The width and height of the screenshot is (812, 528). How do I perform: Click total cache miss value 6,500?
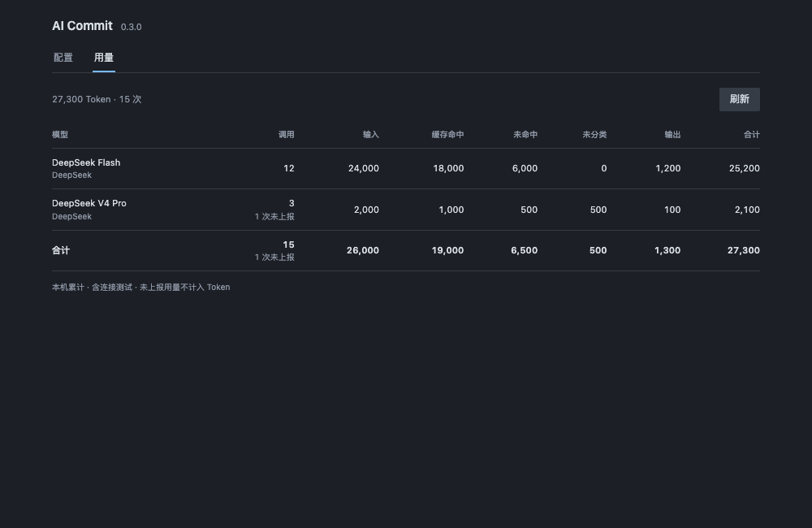[x=524, y=250]
